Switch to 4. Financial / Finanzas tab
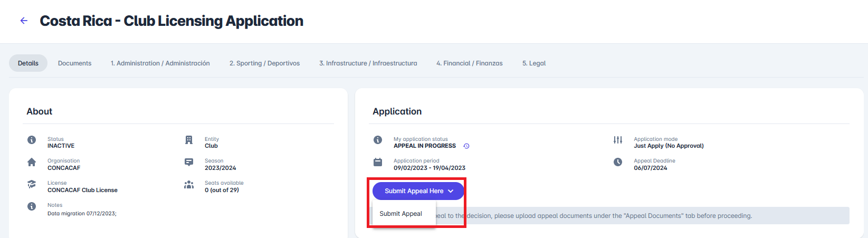 click(x=469, y=63)
